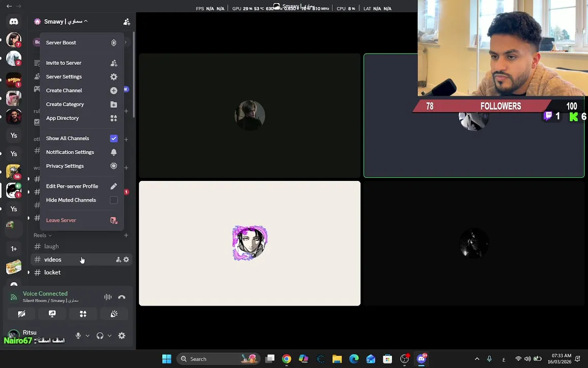Viewport: 588px width, 368px height.
Task: Select the Create Channel menu entry
Action: (x=82, y=90)
